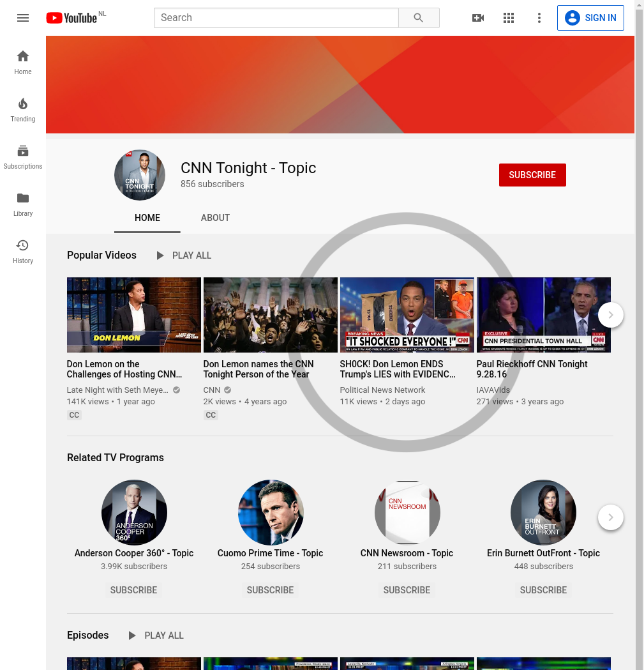Click CNN Newsroom - Topic name
Screen dimensions: 644x670
pos(407,553)
